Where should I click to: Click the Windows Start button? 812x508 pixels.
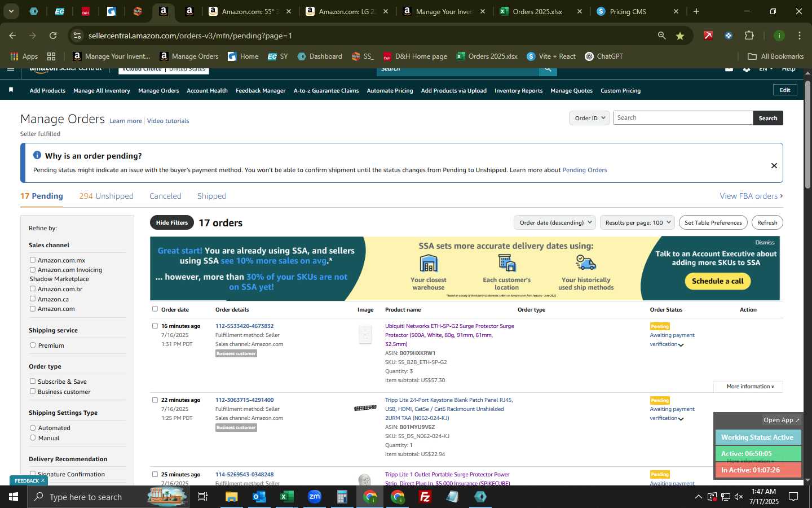[14, 497]
